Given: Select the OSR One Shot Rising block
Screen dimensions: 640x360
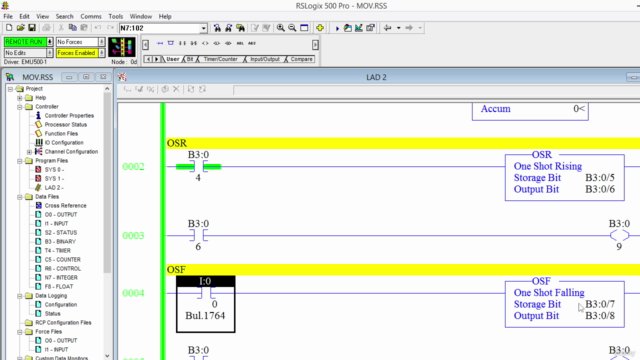Looking at the screenshot, I should point(564,178).
